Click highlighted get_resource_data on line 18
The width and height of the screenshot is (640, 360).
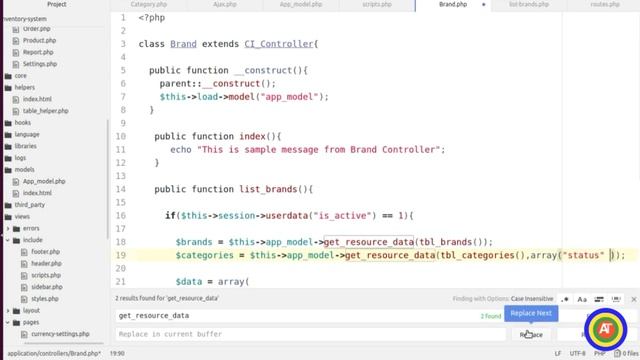tap(369, 242)
